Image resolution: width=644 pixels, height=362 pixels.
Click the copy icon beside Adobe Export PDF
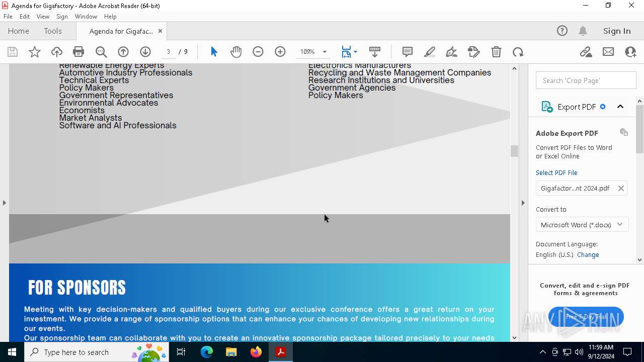point(624,132)
